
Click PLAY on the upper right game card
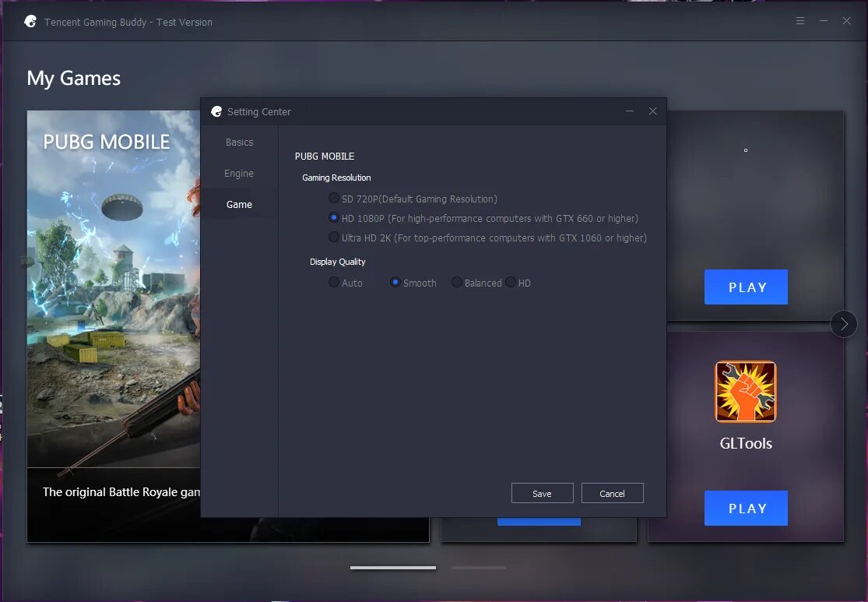[x=746, y=287]
